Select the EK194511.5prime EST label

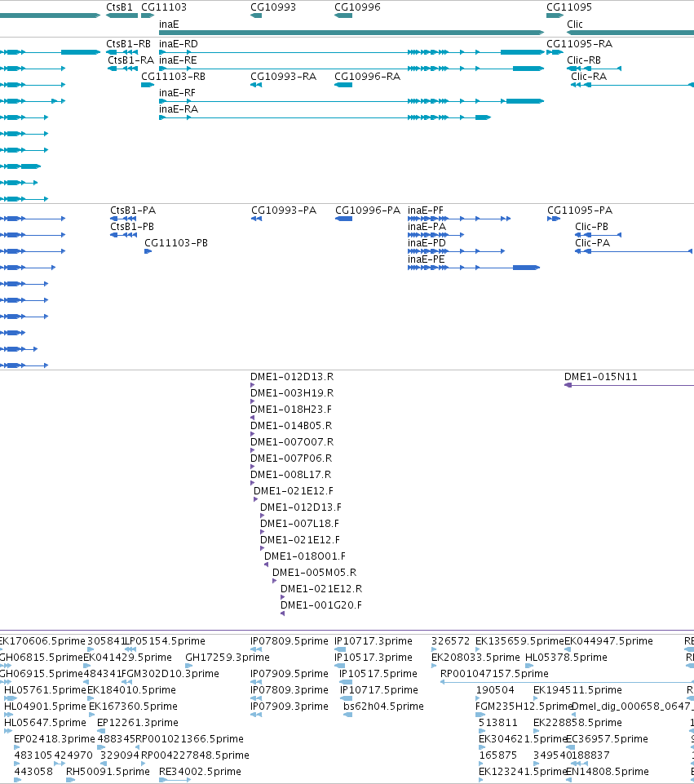click(577, 690)
